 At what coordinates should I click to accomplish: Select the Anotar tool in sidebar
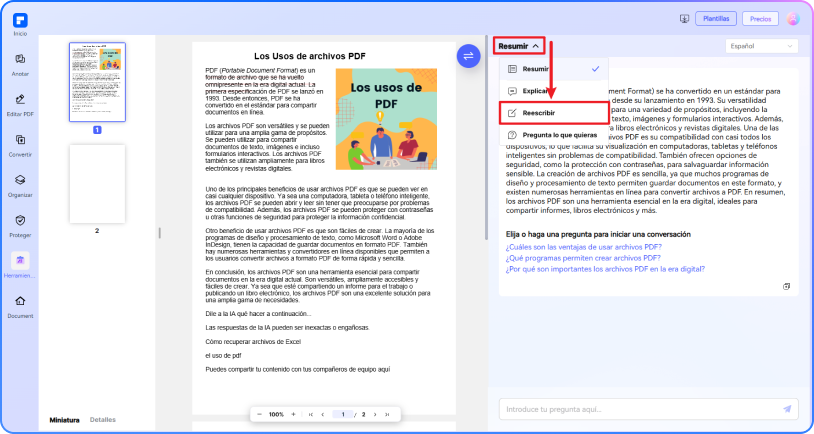(x=20, y=64)
